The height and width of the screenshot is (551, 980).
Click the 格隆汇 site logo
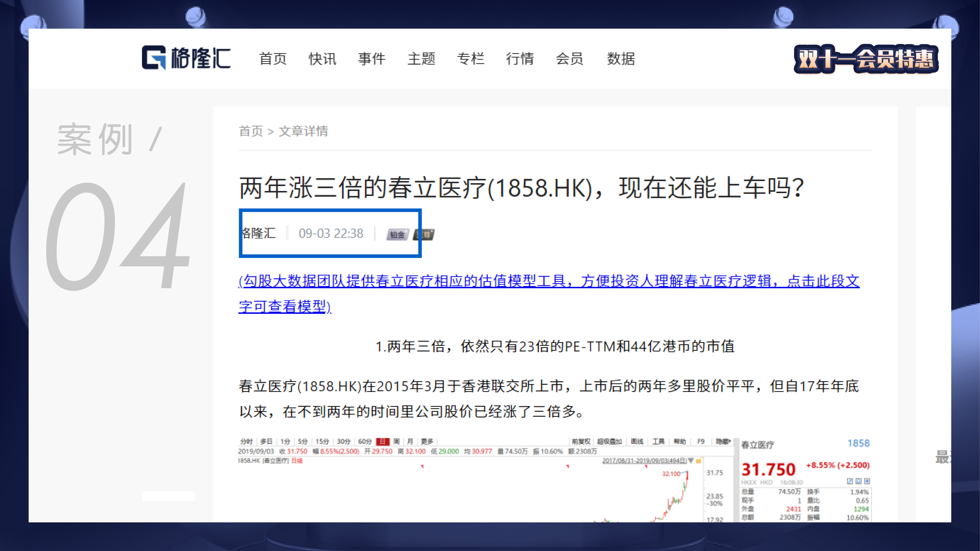(x=186, y=58)
